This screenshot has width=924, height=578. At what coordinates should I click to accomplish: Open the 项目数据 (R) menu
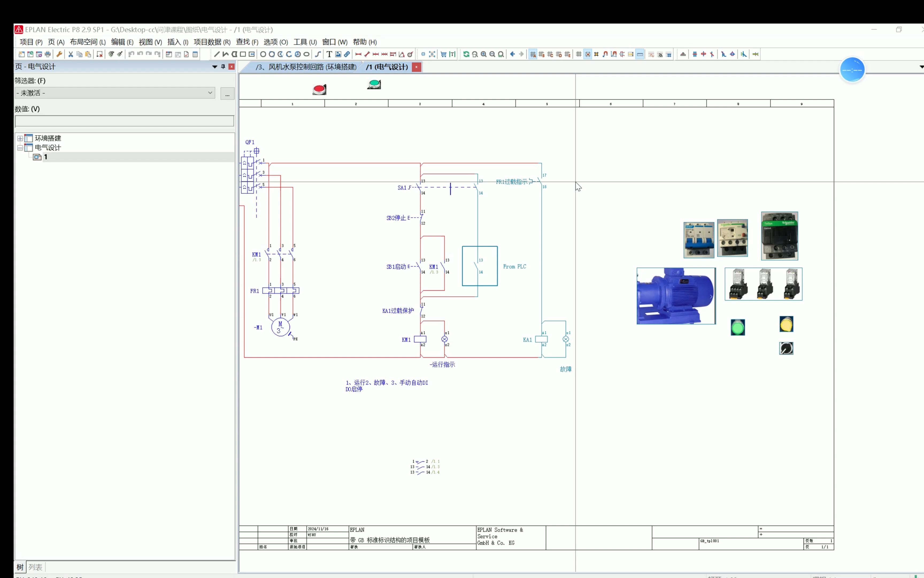point(212,42)
